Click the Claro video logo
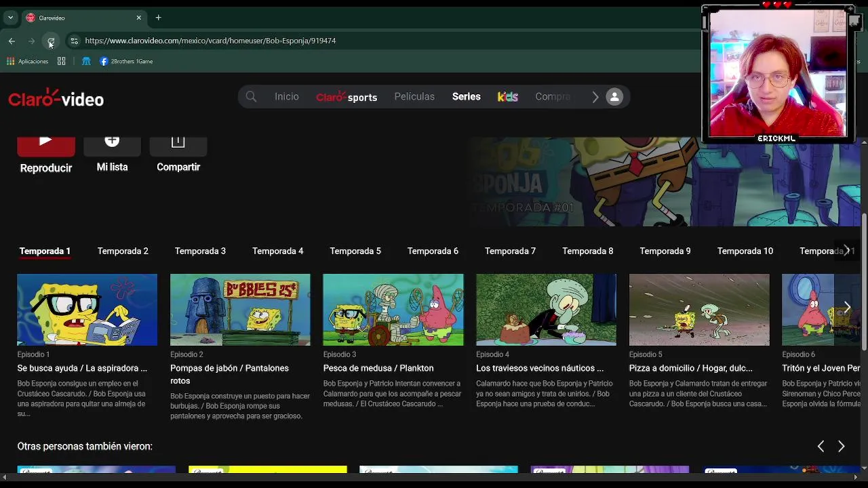The width and height of the screenshot is (868, 488). pyautogui.click(x=56, y=98)
